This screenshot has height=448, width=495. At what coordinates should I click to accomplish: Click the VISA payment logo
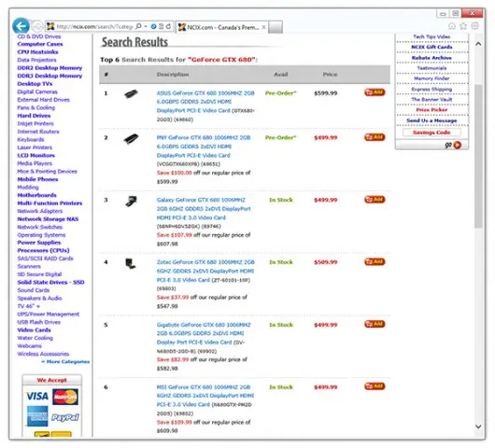point(37,396)
